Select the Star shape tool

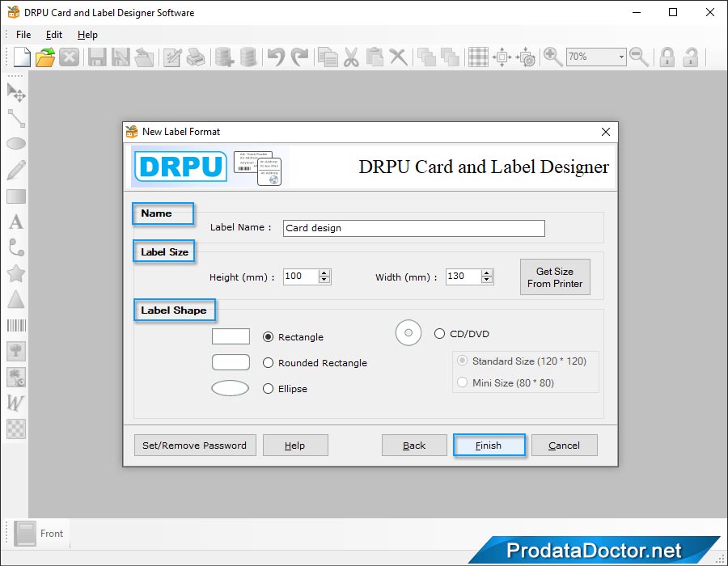click(16, 274)
